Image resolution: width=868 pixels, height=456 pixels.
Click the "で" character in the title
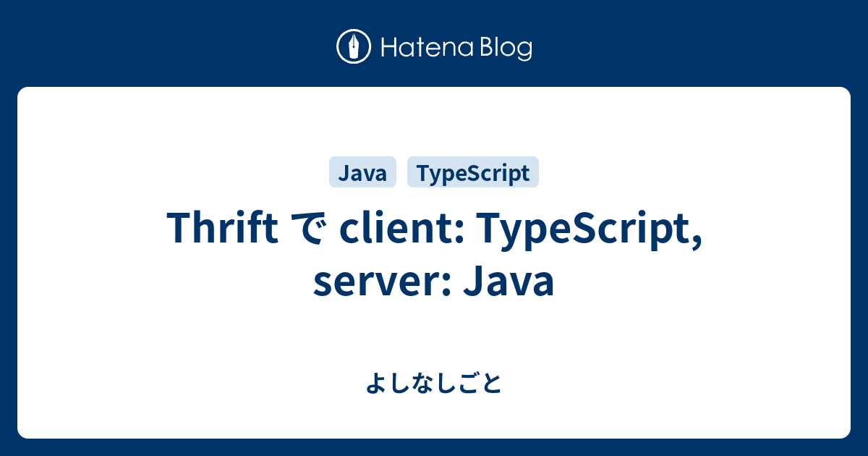click(309, 229)
